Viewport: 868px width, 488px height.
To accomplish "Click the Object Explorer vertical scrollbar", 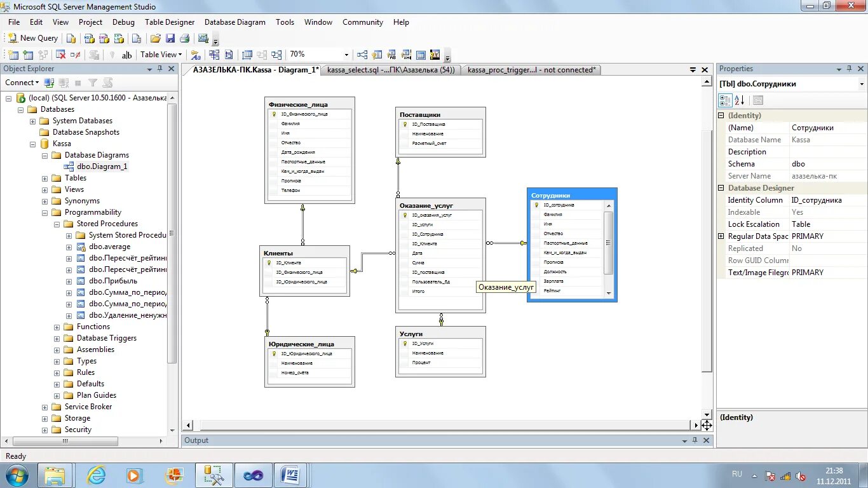I will pyautogui.click(x=172, y=264).
